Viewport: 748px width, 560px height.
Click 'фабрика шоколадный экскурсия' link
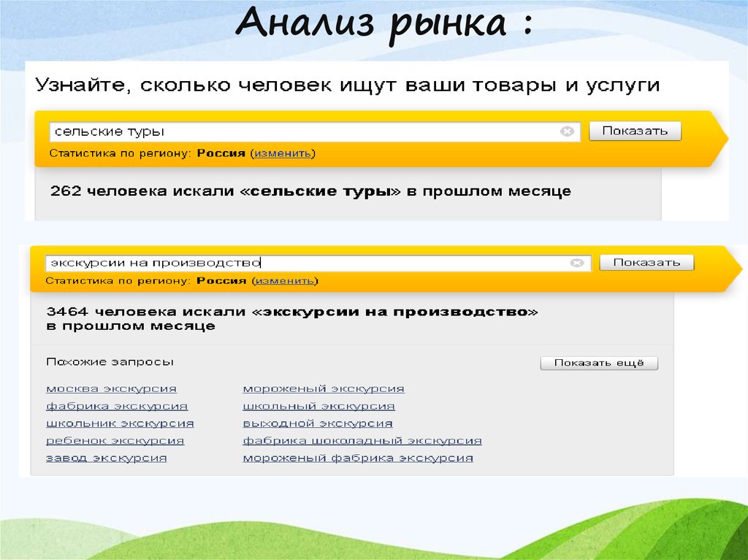point(362,441)
